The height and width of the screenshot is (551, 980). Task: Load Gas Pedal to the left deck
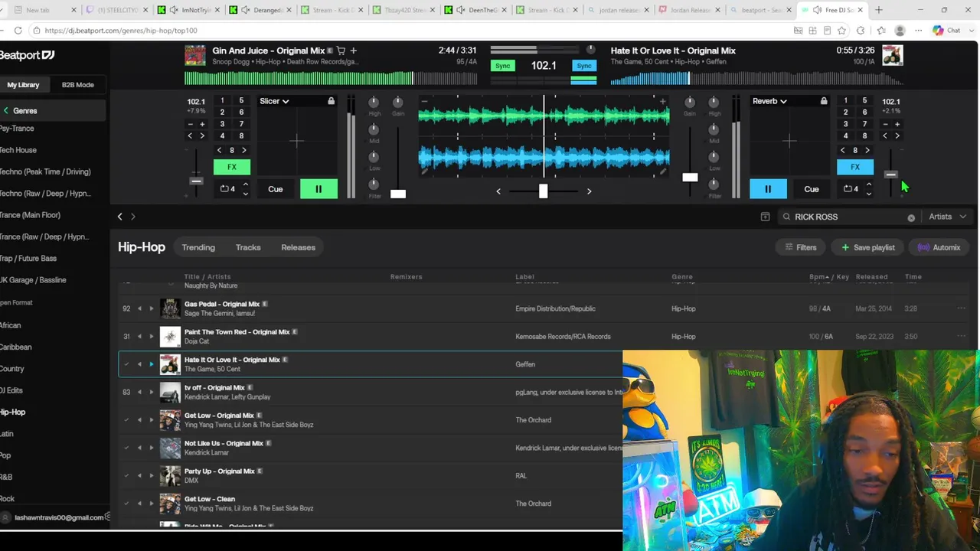[x=139, y=309]
